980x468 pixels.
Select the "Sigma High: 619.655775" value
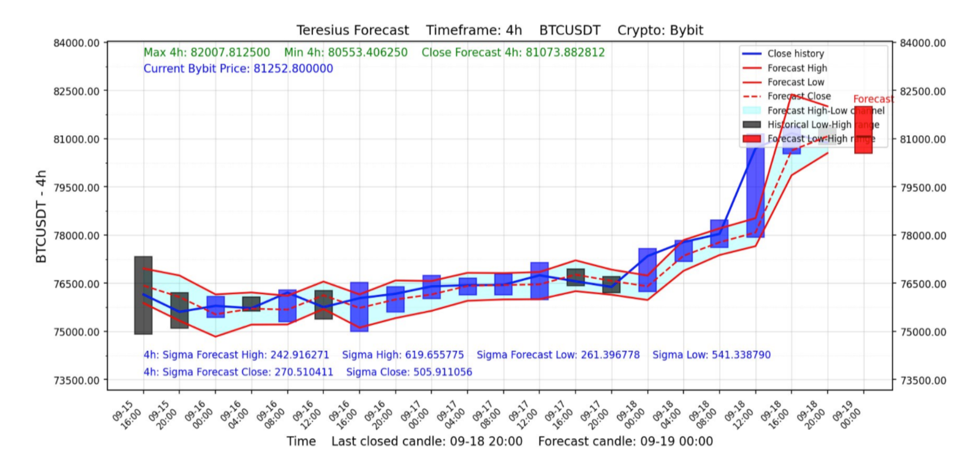coord(403,355)
